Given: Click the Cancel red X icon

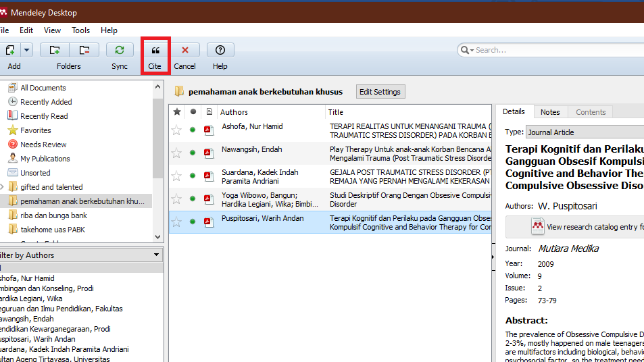Looking at the screenshot, I should pos(185,50).
